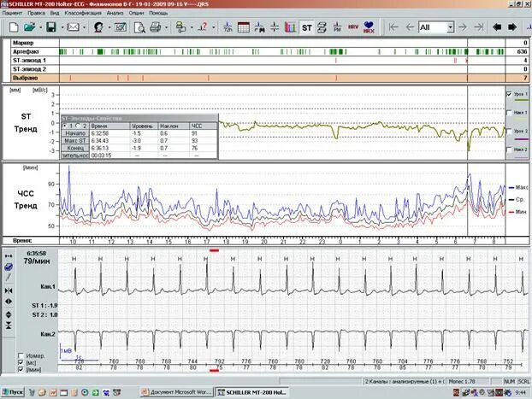532x399 pixels.
Task: Click the printer icon
Action: point(156,27)
